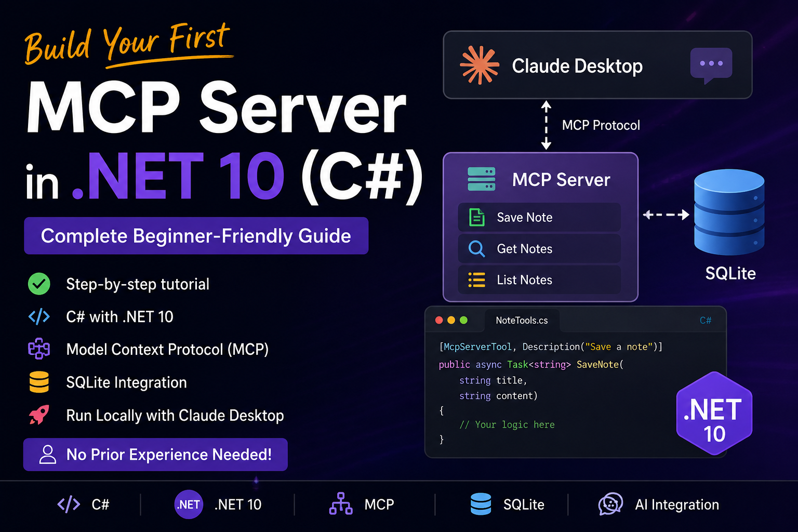
Task: Click the C# language label in editor
Action: [x=706, y=321]
